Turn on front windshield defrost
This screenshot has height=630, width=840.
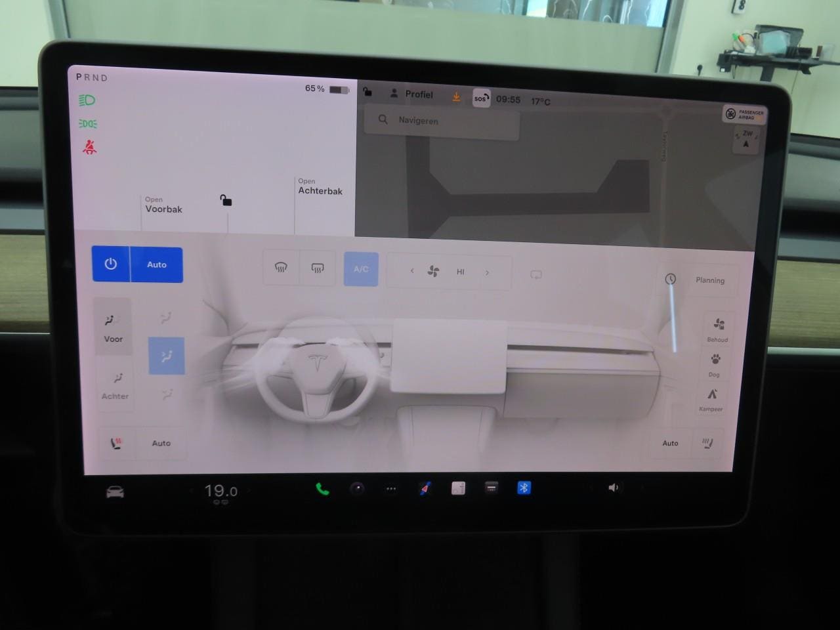point(281,268)
